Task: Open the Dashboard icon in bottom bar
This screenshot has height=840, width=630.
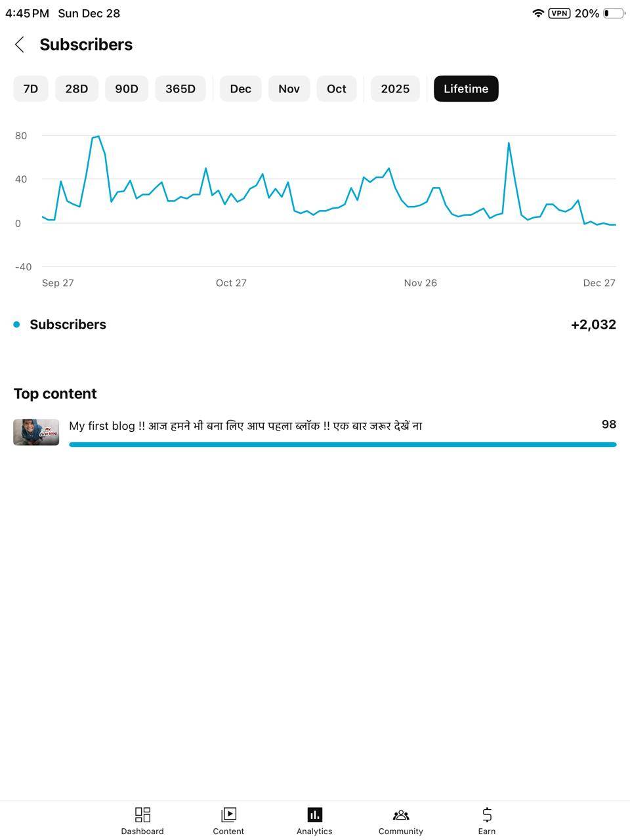Action: [x=142, y=814]
